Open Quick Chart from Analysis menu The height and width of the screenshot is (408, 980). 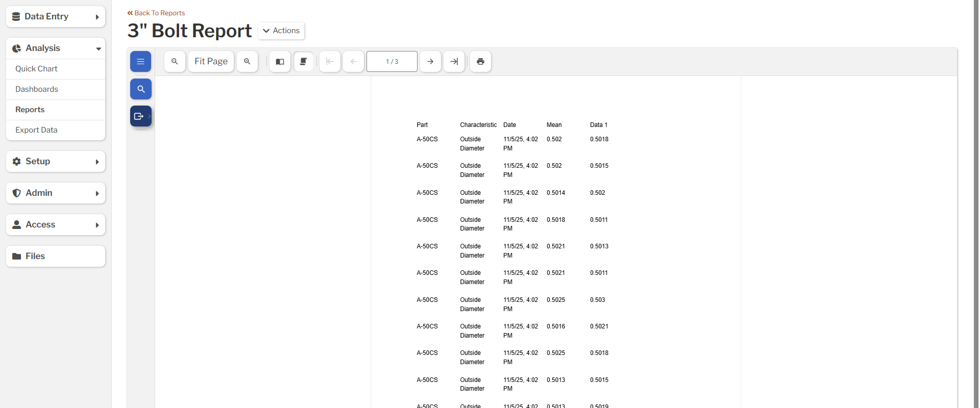[x=36, y=69]
